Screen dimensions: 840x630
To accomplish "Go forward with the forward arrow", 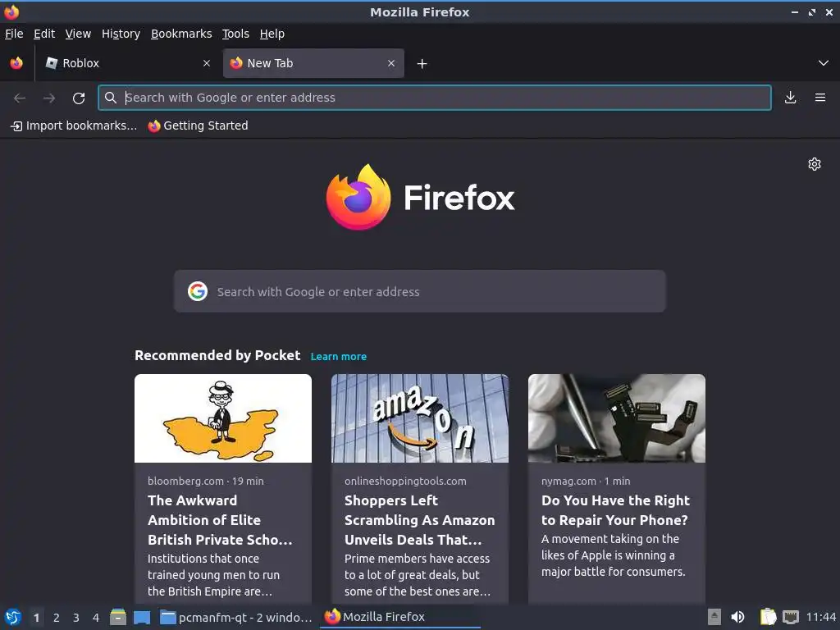I will [49, 98].
